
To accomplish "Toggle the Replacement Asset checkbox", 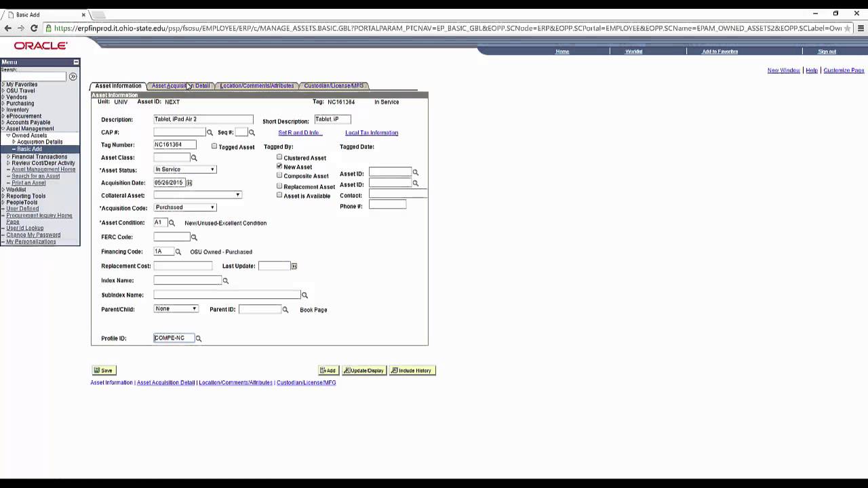I will point(279,186).
